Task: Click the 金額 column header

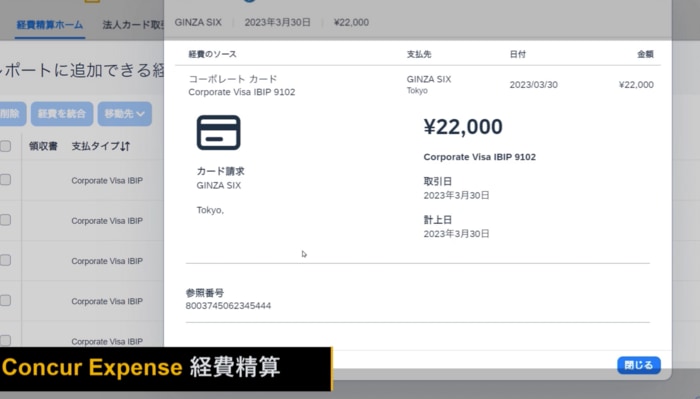Action: pyautogui.click(x=645, y=54)
